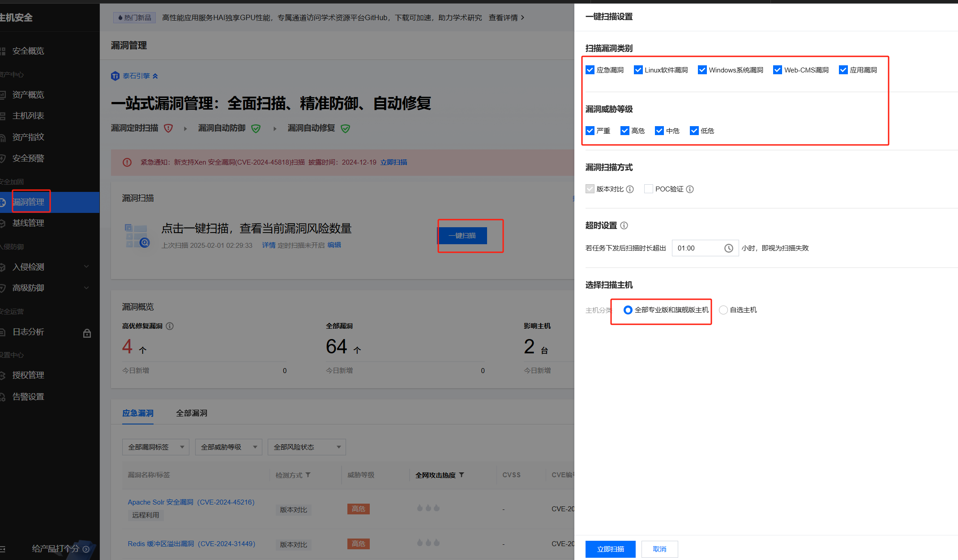
Task: Uncheck the Windows系统漏洞 checkbox
Action: [702, 70]
